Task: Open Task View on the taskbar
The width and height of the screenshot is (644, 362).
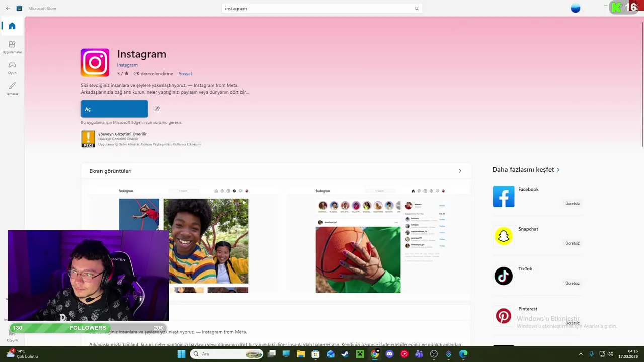Action: 272,354
